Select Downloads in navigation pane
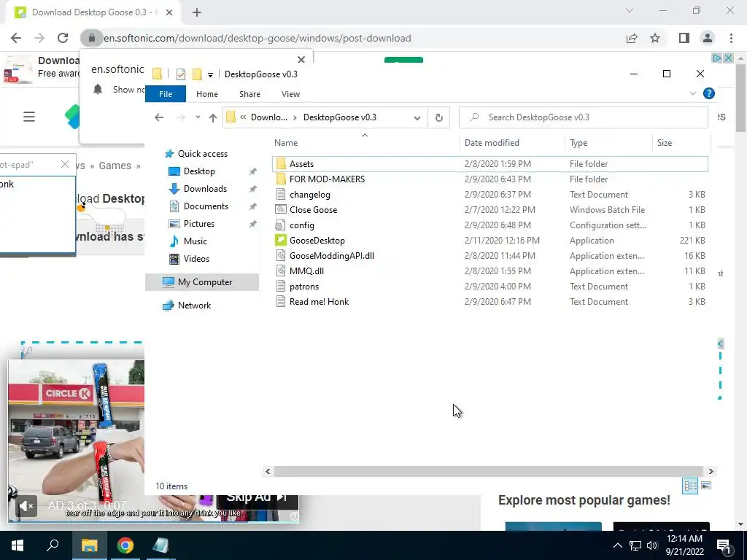 pyautogui.click(x=205, y=189)
